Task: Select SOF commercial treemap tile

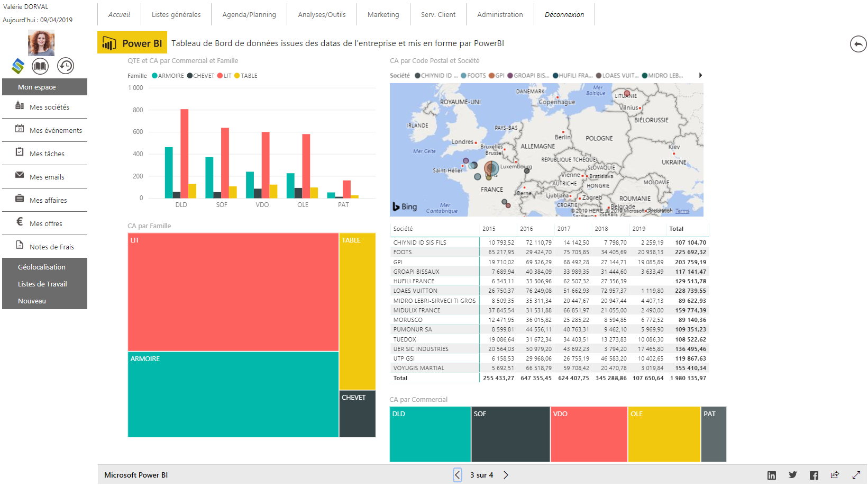Action: [510, 434]
